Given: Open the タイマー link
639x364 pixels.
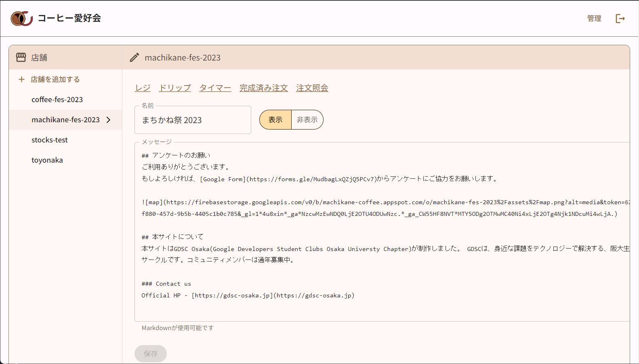Looking at the screenshot, I should click(x=215, y=88).
